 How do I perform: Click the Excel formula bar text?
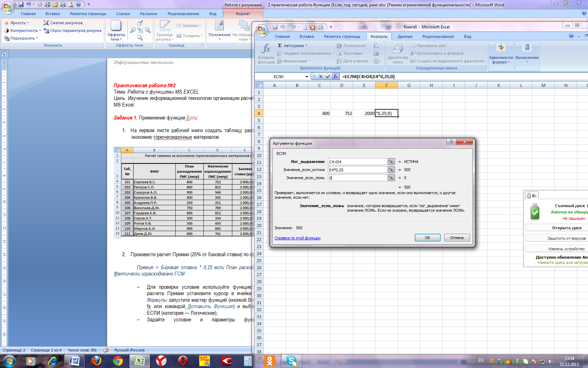click(368, 76)
